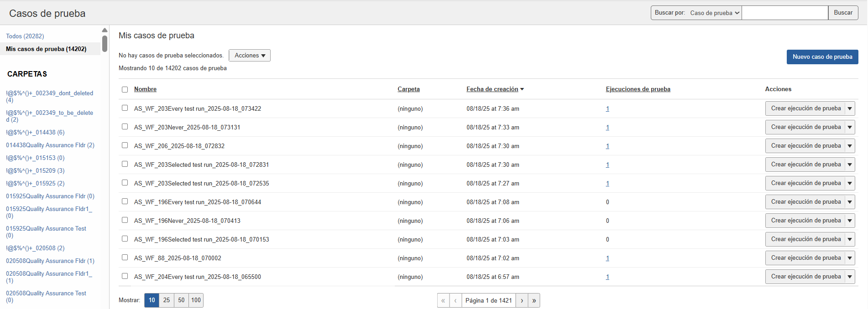The height and width of the screenshot is (309, 868).
Task: Click sort arrow beside Fecha de creación
Action: pyautogui.click(x=522, y=89)
